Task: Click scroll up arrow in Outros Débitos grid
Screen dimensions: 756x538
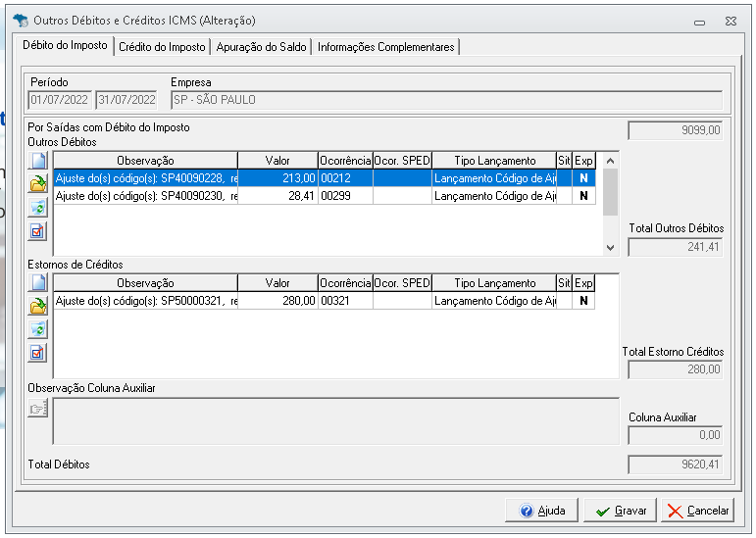Action: point(611,161)
